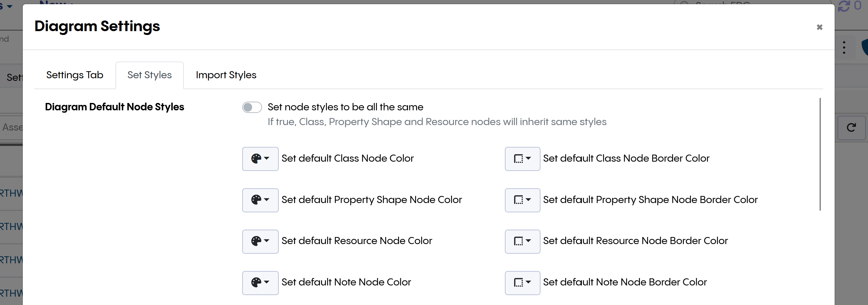Switch to the Settings Tab
The height and width of the screenshot is (305, 868).
click(75, 75)
